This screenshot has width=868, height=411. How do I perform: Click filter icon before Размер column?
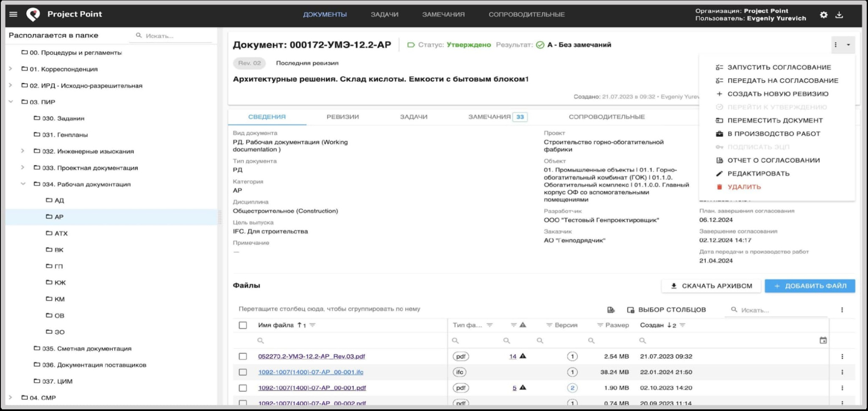coord(600,325)
